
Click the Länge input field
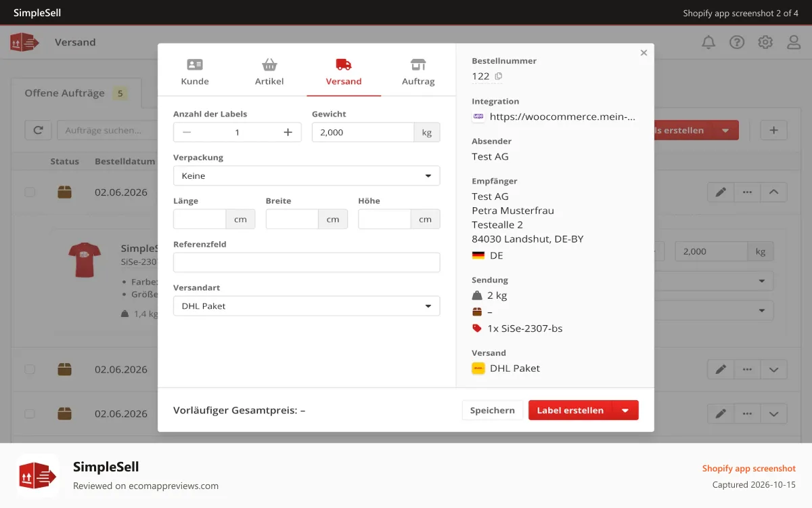[200, 219]
